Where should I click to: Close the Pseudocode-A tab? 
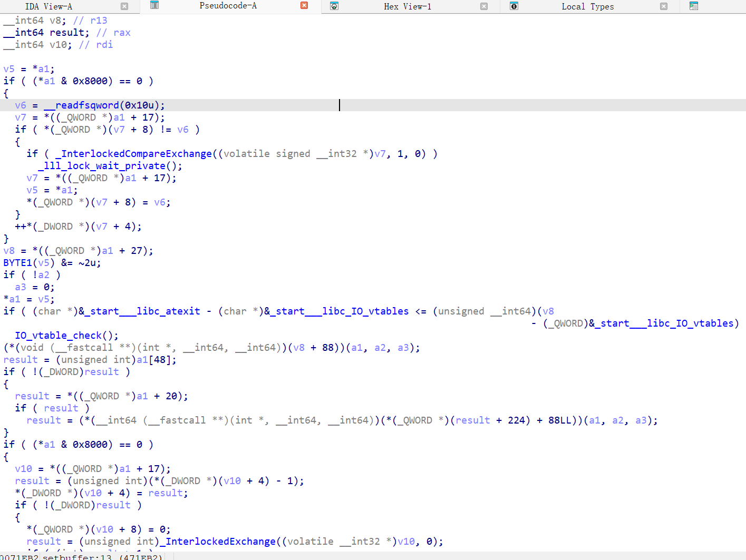(x=304, y=5)
